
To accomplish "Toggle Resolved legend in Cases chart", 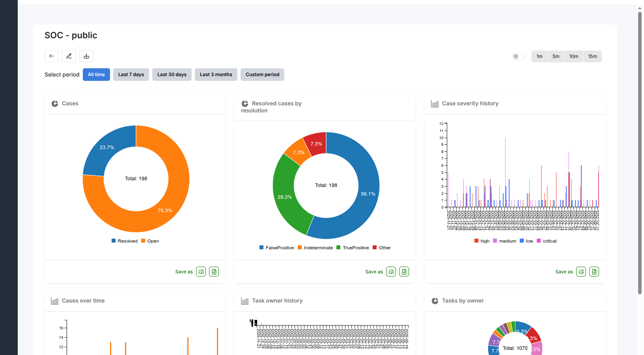I will (125, 241).
